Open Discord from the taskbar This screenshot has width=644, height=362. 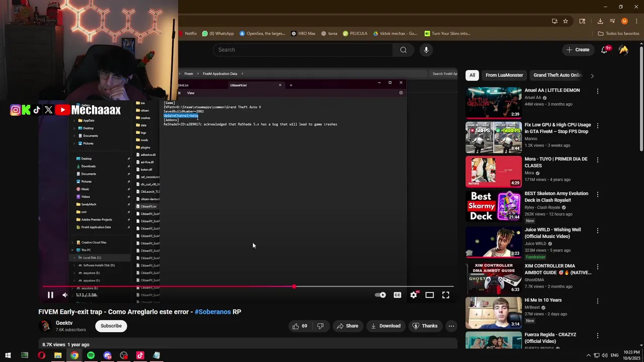pos(107,355)
